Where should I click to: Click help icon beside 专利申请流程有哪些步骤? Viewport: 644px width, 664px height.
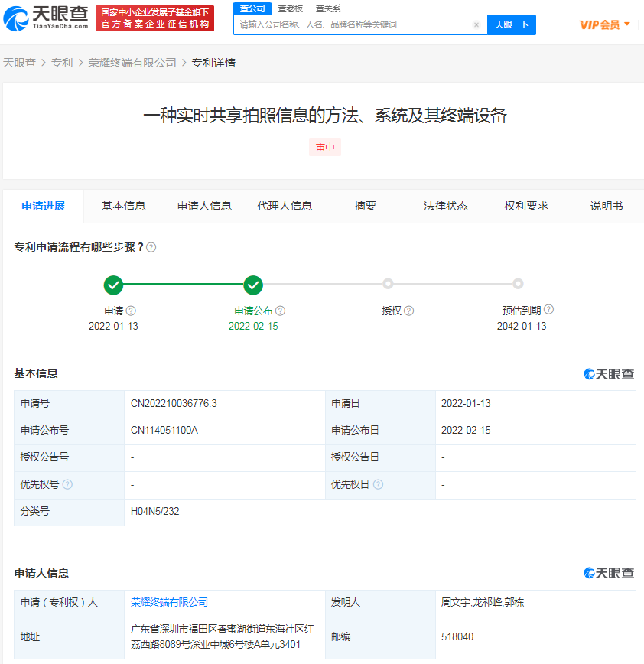click(x=151, y=248)
